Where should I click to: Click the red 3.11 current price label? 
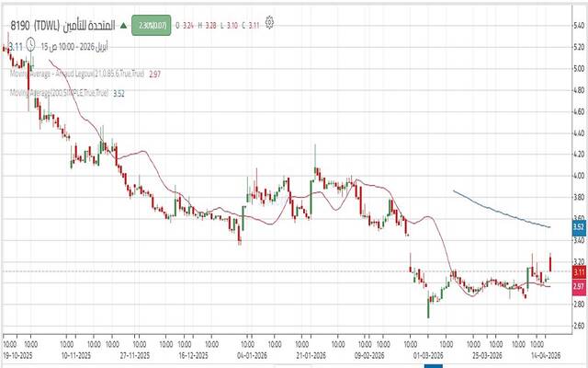tap(578, 272)
